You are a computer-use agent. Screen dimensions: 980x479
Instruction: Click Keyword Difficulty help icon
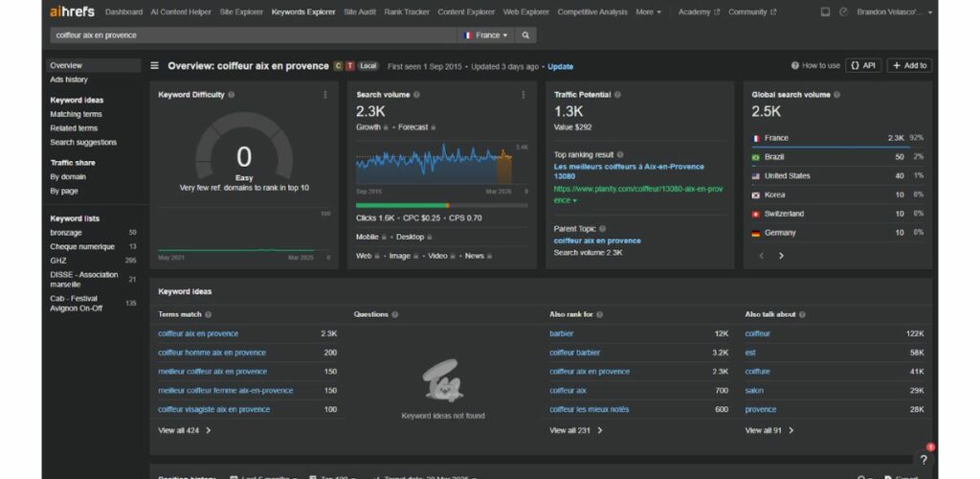pyautogui.click(x=232, y=95)
